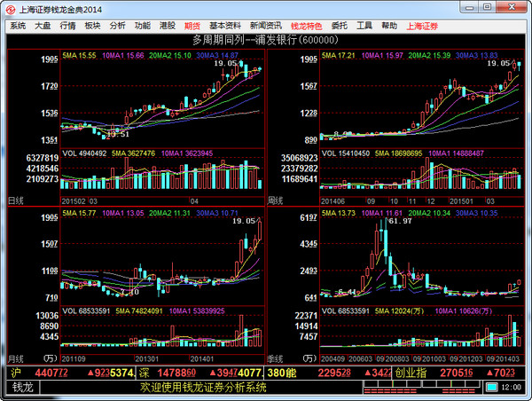
Task: Click the title 多周期同列--浦发银行(600000)
Action: point(265,40)
